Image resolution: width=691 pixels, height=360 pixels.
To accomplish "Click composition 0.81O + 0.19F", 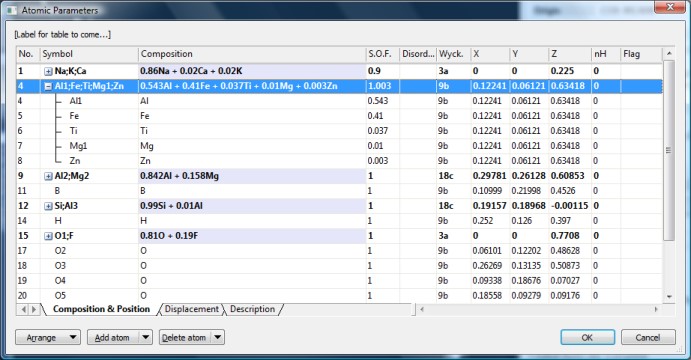I will pyautogui.click(x=169, y=236).
